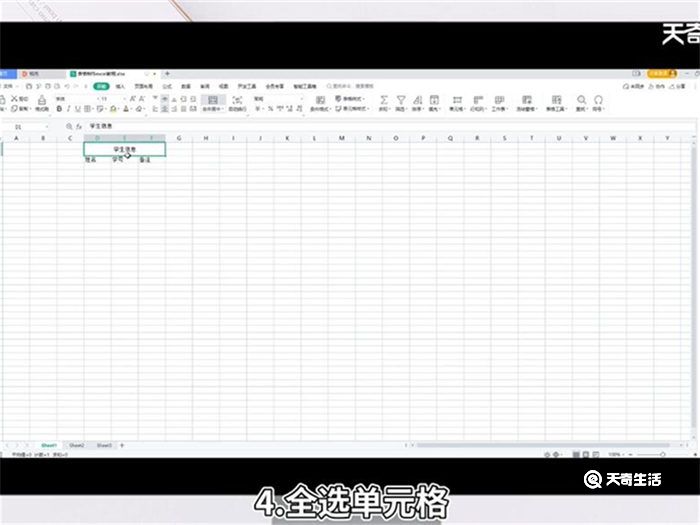Select column header G
Image resolution: width=700 pixels, height=525 pixels.
[x=179, y=138]
